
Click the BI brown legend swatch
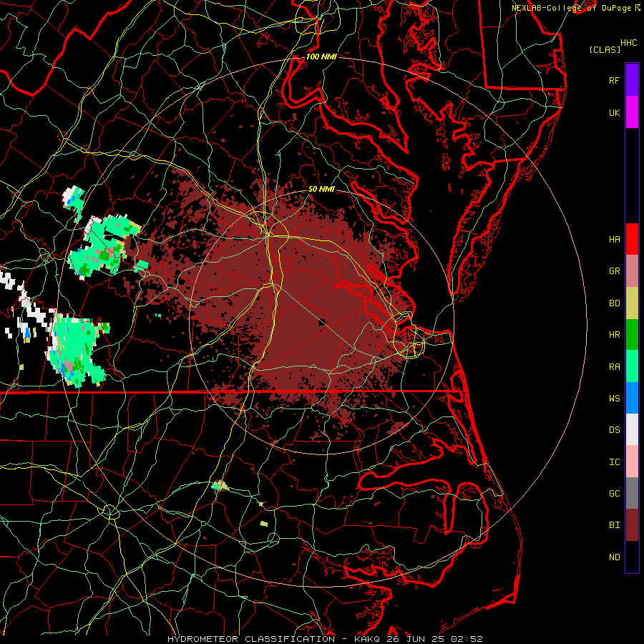[x=632, y=525]
